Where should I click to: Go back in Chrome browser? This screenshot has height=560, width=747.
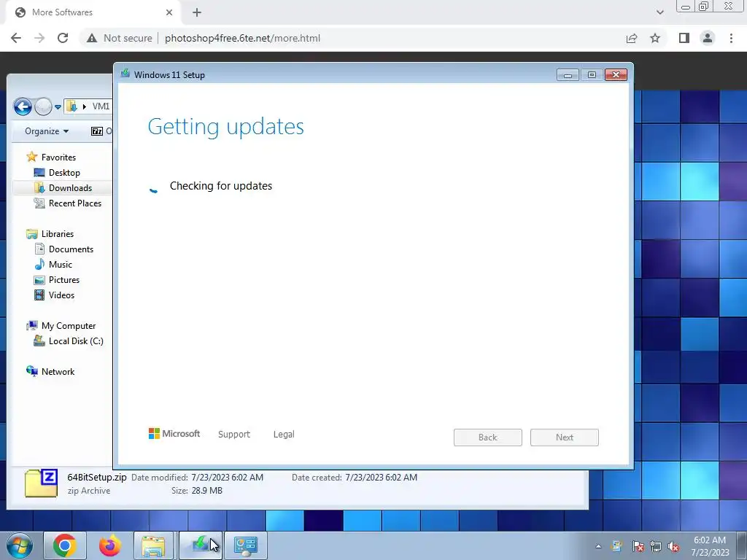pyautogui.click(x=16, y=38)
